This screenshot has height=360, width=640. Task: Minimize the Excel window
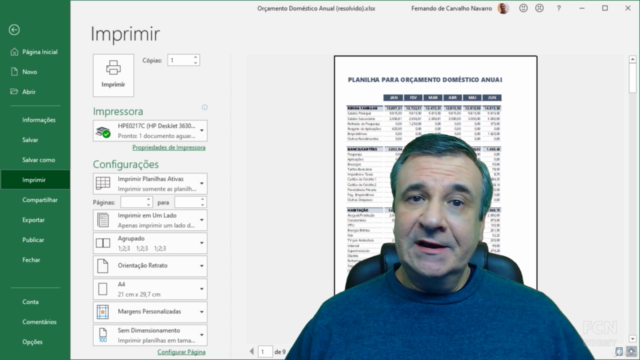click(x=582, y=8)
